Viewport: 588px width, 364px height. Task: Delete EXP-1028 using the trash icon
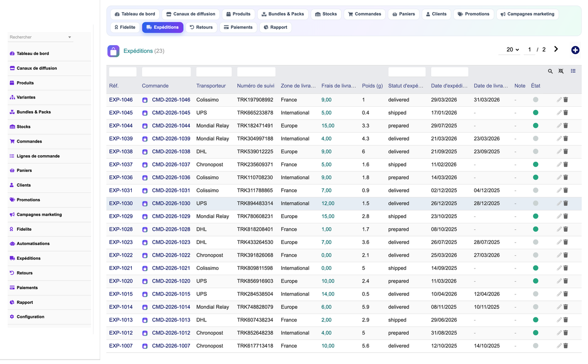565,229
